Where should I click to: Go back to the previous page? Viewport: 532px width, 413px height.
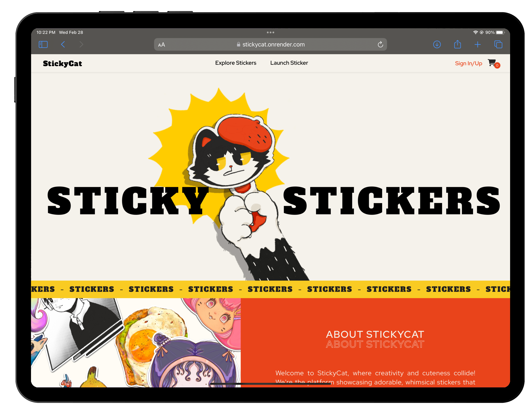click(x=63, y=44)
